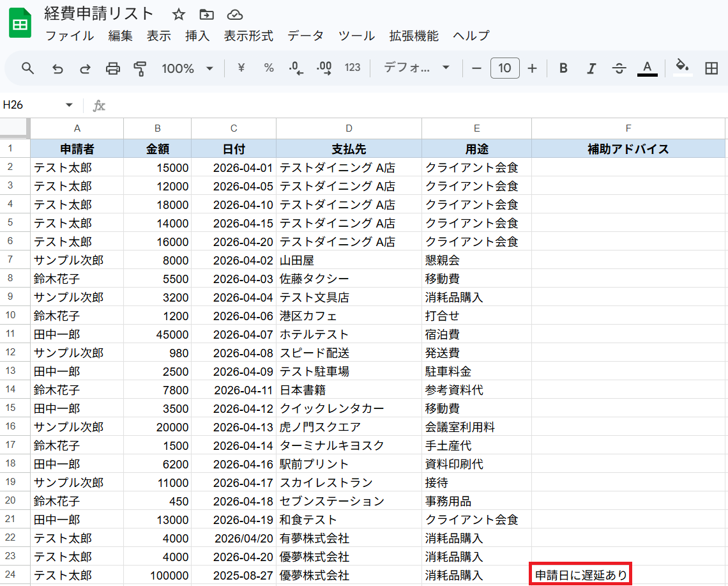
Task: Click the move-to-folder icon
Action: pyautogui.click(x=207, y=15)
